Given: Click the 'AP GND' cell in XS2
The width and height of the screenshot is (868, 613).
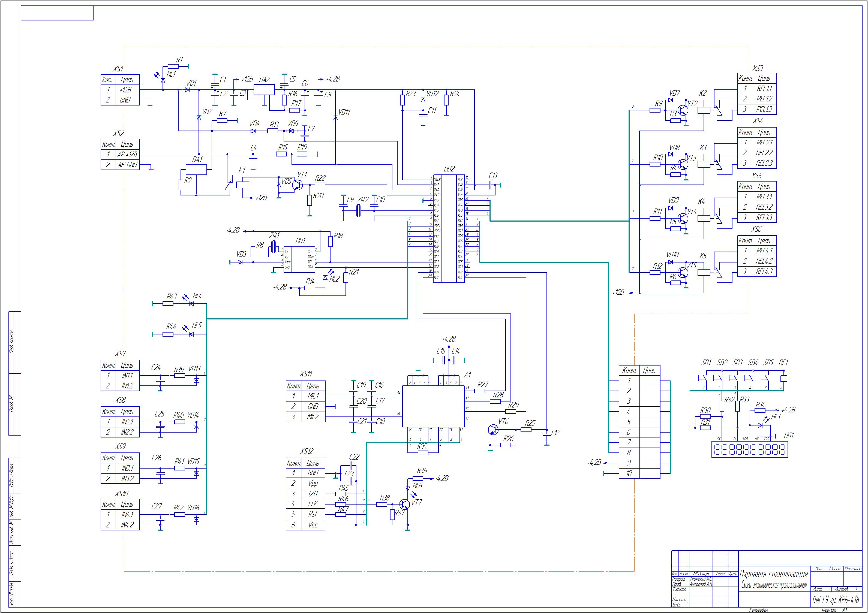Looking at the screenshot, I should tap(127, 165).
